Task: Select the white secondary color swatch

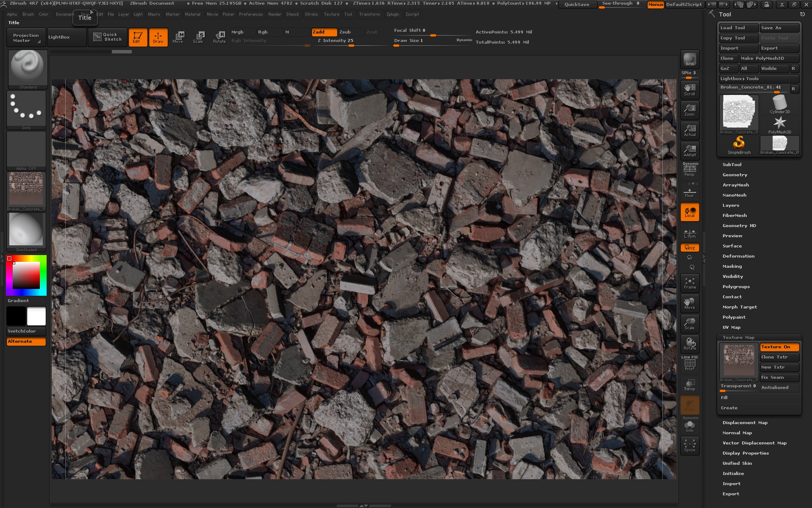Action: 36,316
